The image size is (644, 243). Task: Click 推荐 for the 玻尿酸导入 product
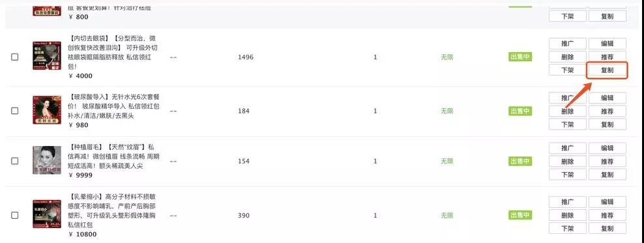[x=607, y=111]
